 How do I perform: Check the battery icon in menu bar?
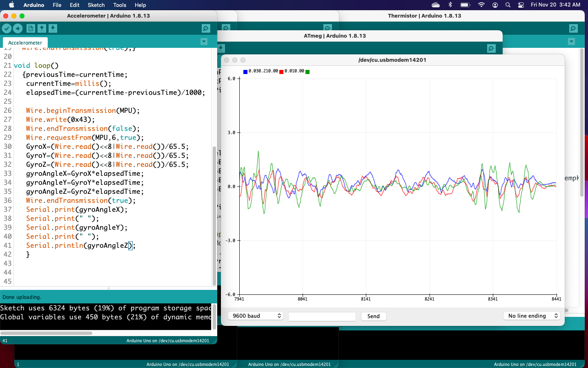465,5
